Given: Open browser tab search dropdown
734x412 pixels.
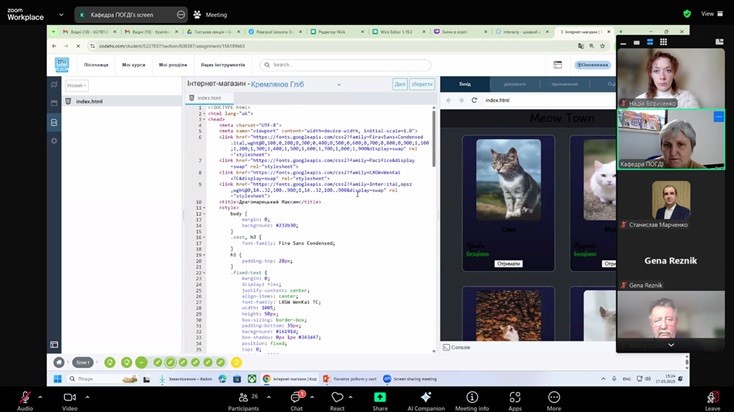Looking at the screenshot, I should pos(53,32).
